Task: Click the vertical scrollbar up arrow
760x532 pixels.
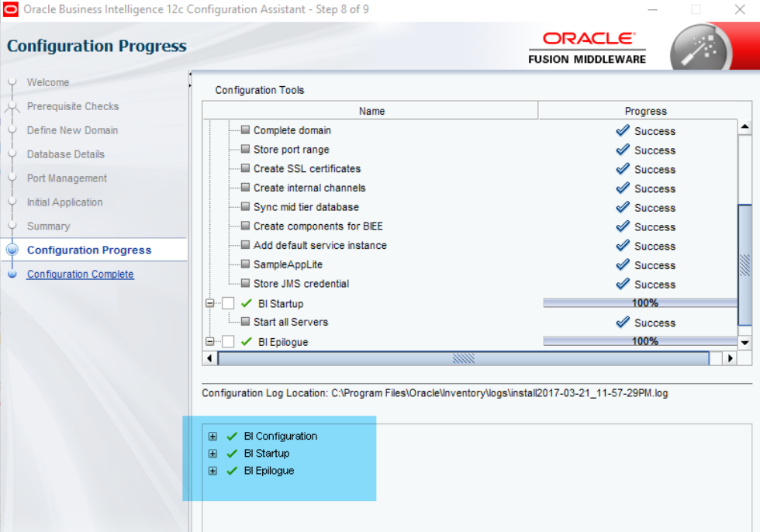Action: click(x=745, y=127)
